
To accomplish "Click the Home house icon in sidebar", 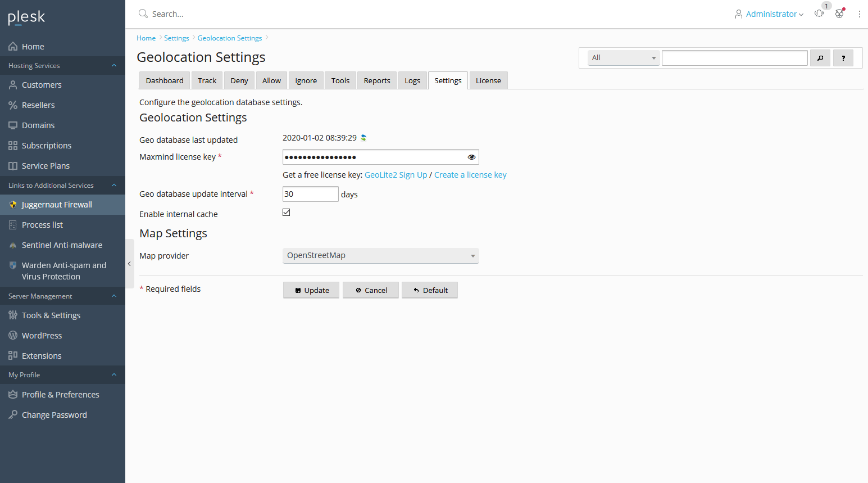I will point(13,47).
